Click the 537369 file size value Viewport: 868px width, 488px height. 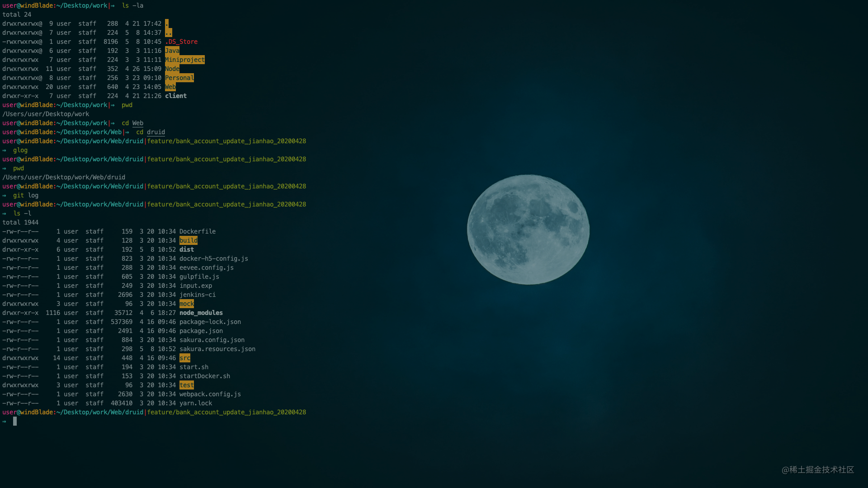click(x=122, y=322)
